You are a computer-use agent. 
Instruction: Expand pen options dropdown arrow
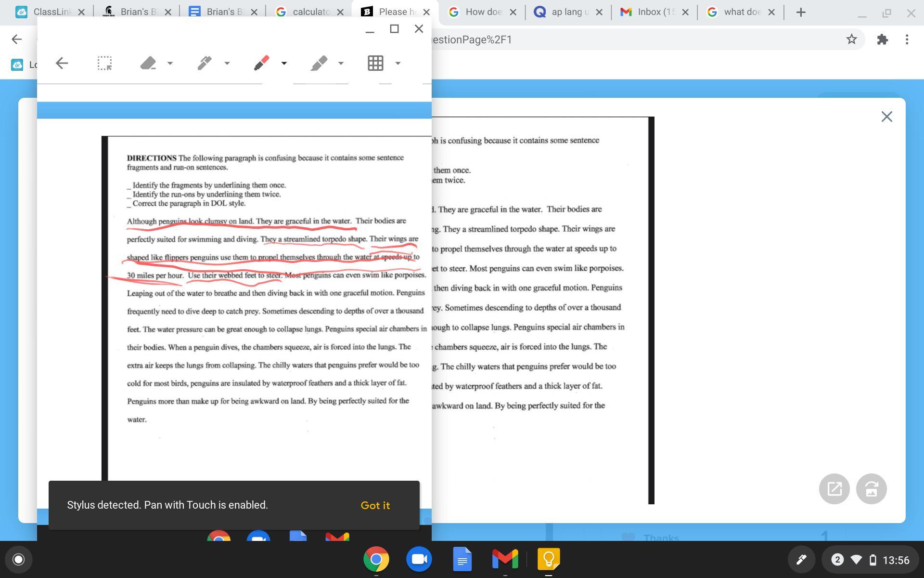pos(227,63)
